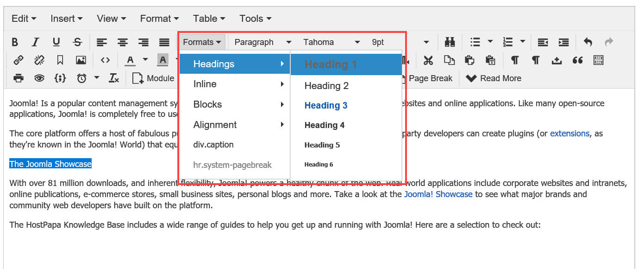Insert a template with the template icon
The width and height of the screenshot is (644, 269).
coord(598,60)
